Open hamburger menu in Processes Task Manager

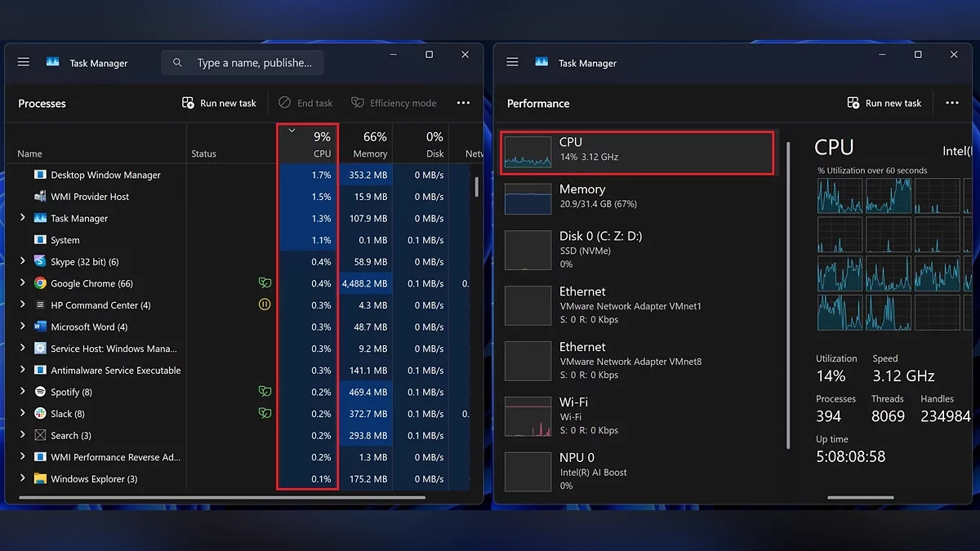24,62
